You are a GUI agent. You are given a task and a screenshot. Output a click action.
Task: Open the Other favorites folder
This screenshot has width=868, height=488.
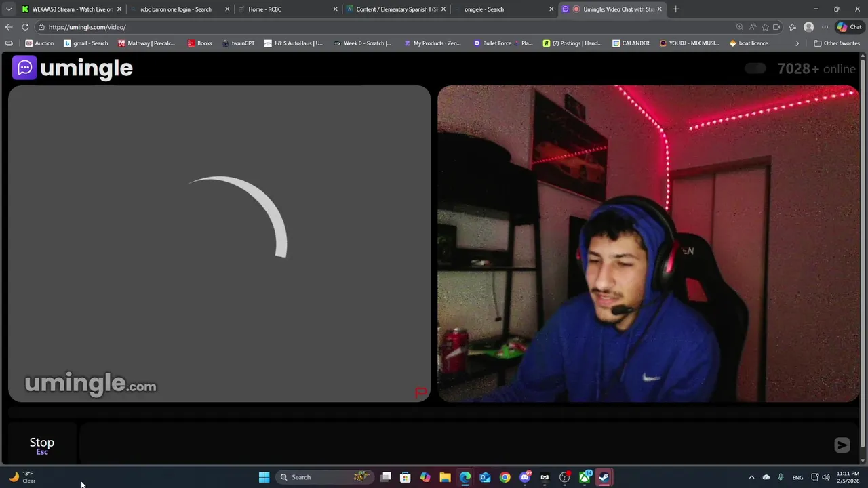pyautogui.click(x=837, y=43)
